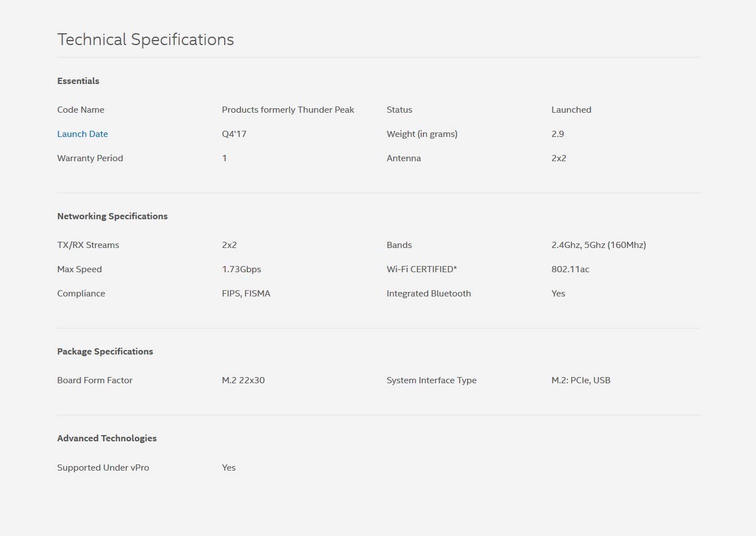Click the Technical Specifications heading

click(x=145, y=39)
